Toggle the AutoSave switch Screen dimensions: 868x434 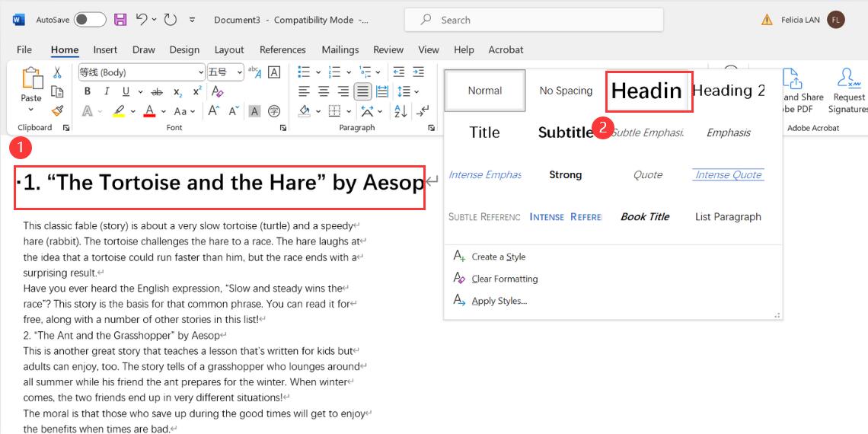(91, 20)
